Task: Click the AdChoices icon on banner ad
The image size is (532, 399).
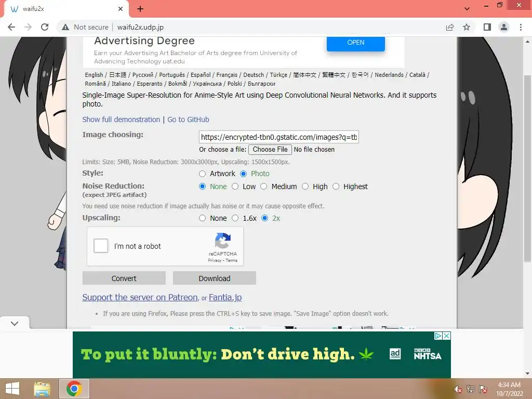Action: click(x=438, y=336)
